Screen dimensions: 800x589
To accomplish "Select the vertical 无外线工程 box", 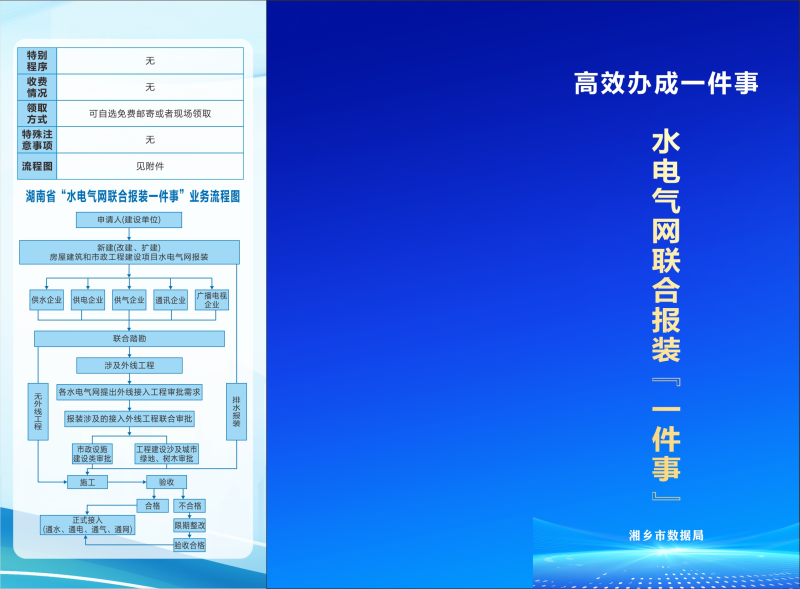I will coord(38,412).
